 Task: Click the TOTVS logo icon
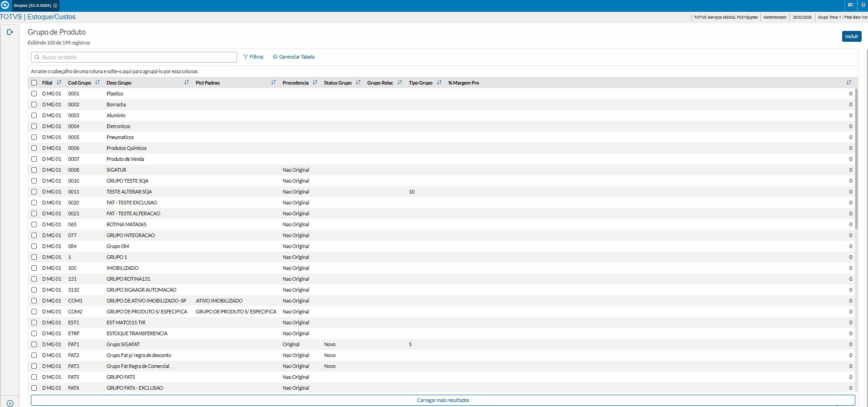click(5, 5)
